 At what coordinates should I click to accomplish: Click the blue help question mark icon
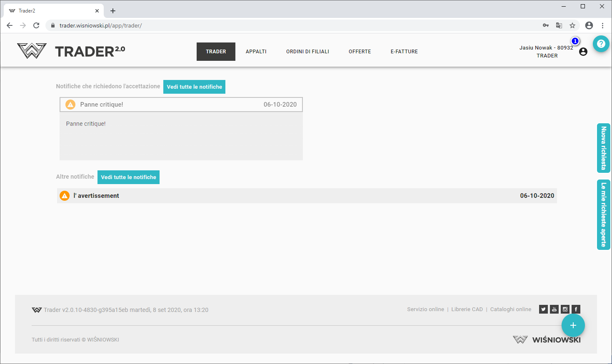601,44
